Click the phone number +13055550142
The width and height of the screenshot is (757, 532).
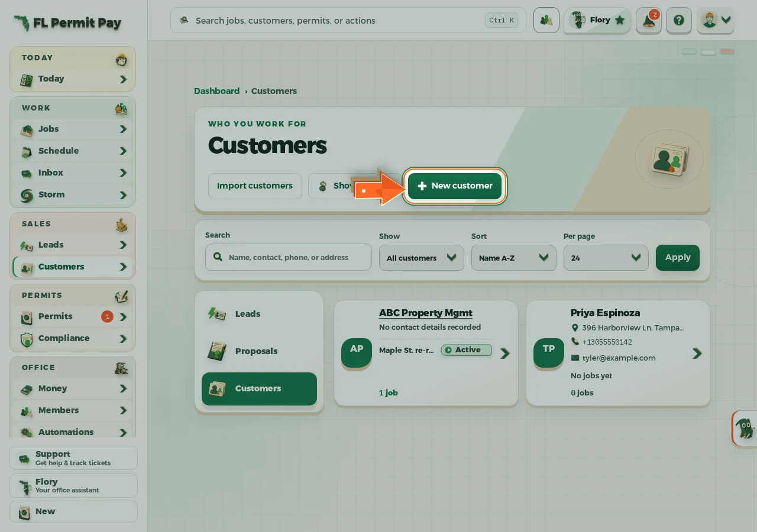coord(607,342)
